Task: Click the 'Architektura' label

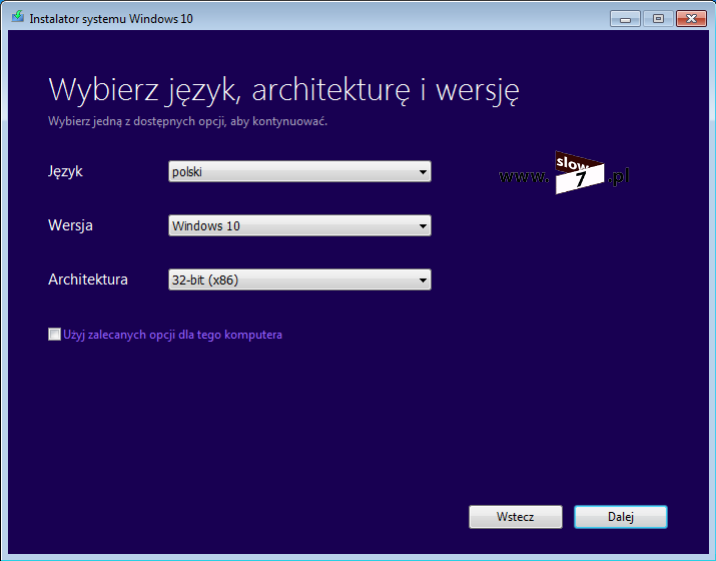Action: coord(88,279)
